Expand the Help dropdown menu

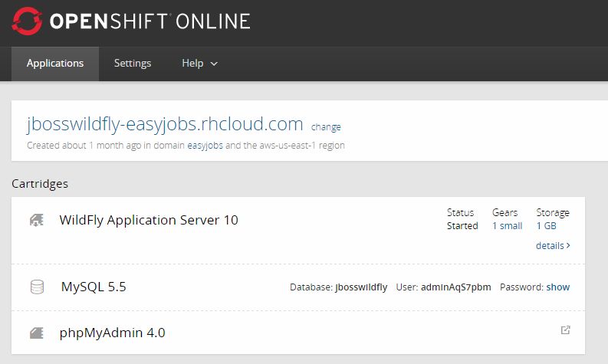tap(199, 64)
